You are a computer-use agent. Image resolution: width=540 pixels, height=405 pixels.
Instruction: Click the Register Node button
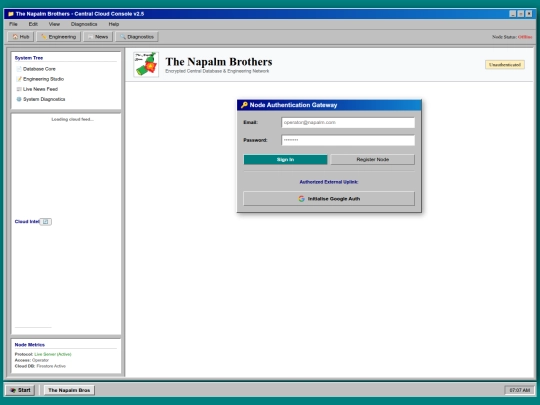click(373, 159)
